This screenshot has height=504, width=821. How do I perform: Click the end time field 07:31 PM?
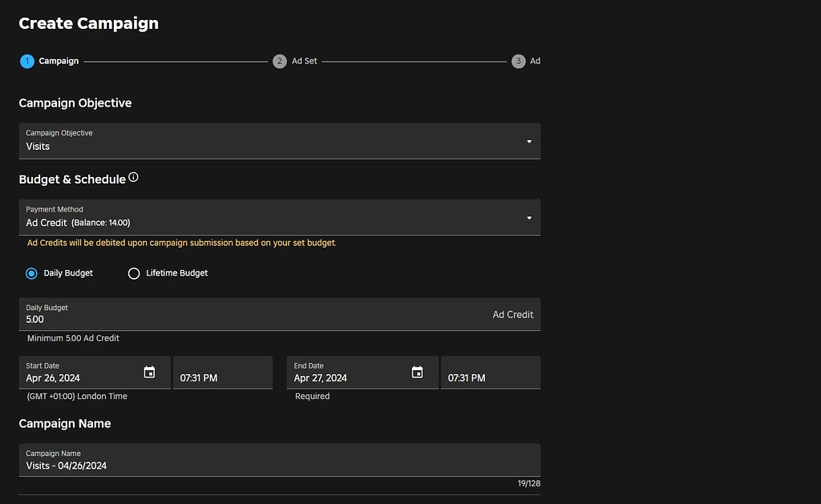491,372
